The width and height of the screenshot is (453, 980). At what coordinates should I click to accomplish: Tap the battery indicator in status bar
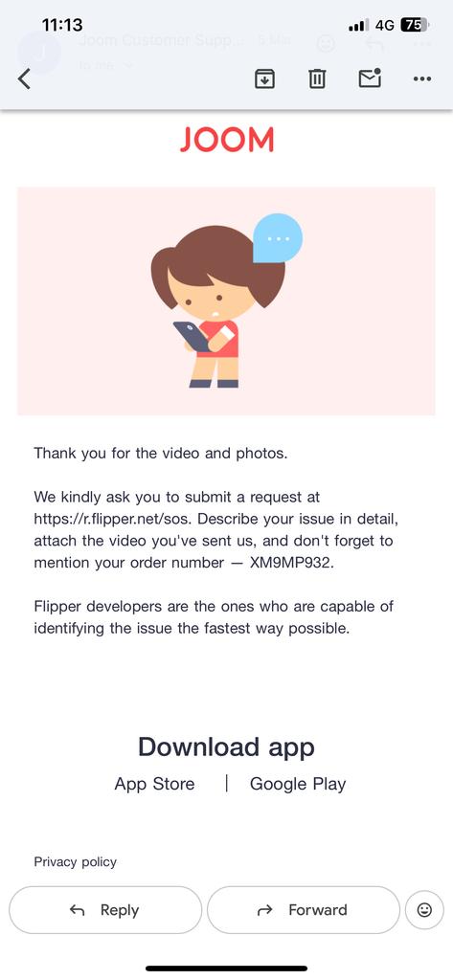click(415, 25)
